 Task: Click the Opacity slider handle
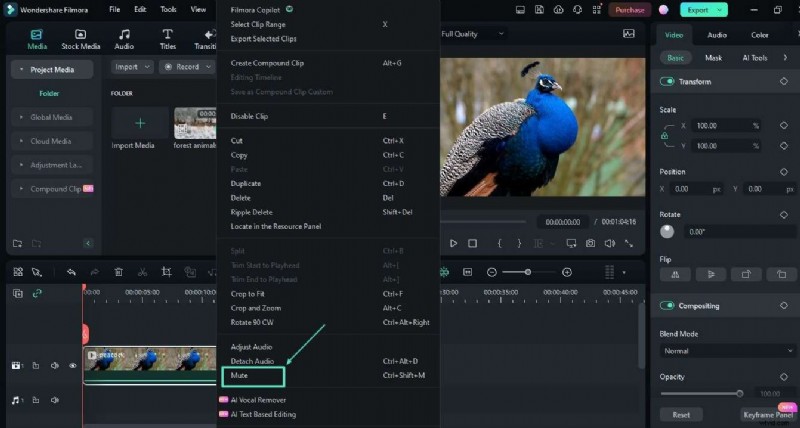[x=740, y=393]
